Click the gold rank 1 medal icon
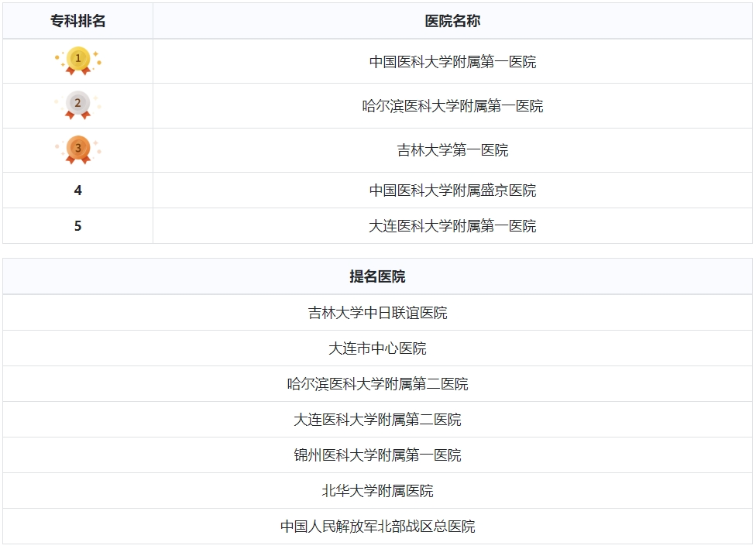Image resolution: width=756 pixels, height=549 pixels. tap(77, 60)
